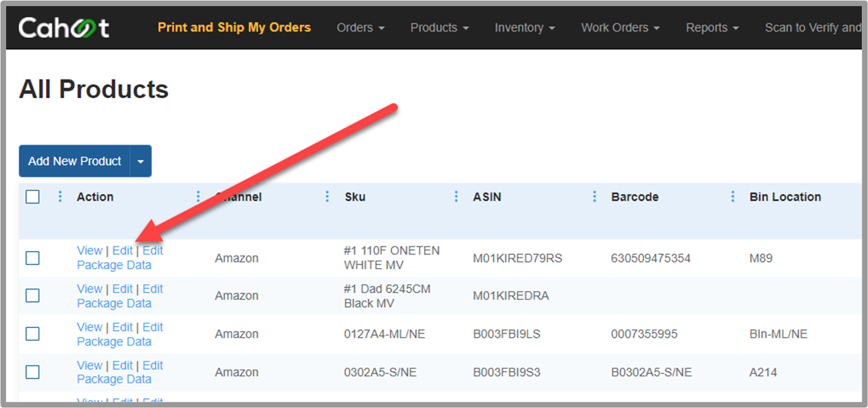The width and height of the screenshot is (868, 408).
Task: Open the Add New Product dropdown arrow
Action: 140,162
